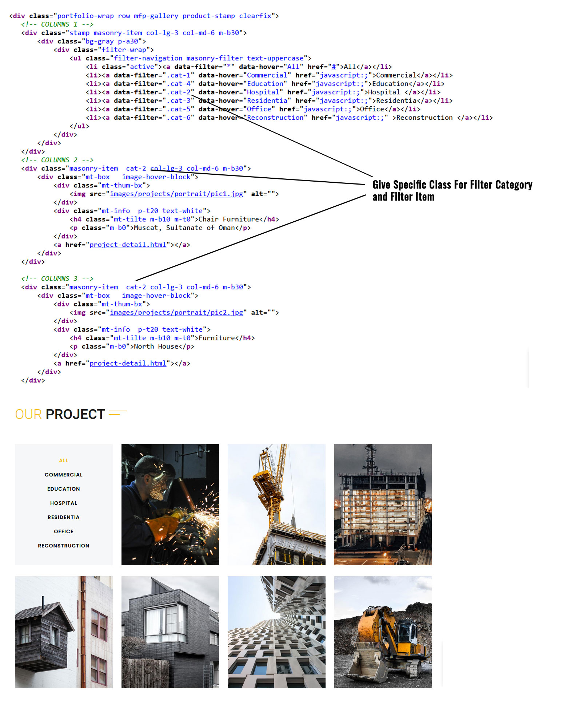Click project-detail.html link in COLUMNS 2 block

click(128, 245)
